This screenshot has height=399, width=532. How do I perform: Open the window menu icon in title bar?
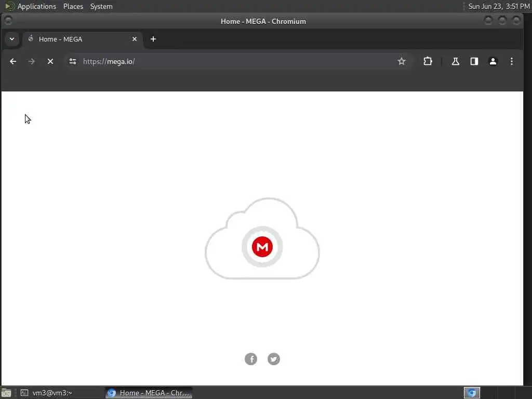pos(8,21)
